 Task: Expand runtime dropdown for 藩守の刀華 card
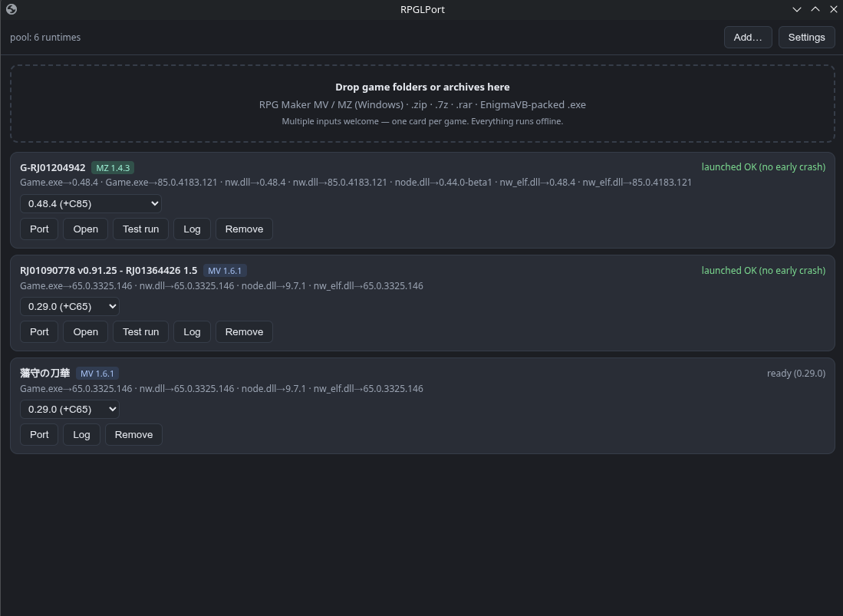70,409
